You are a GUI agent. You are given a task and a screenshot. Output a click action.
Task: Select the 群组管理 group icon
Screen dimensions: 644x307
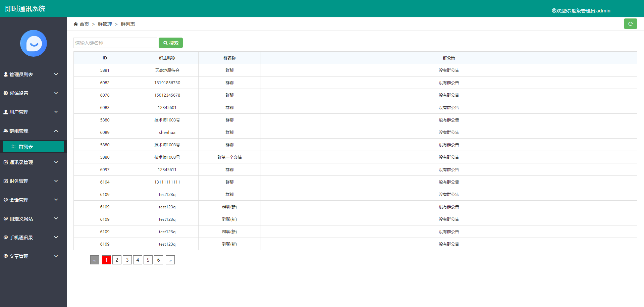(5, 131)
